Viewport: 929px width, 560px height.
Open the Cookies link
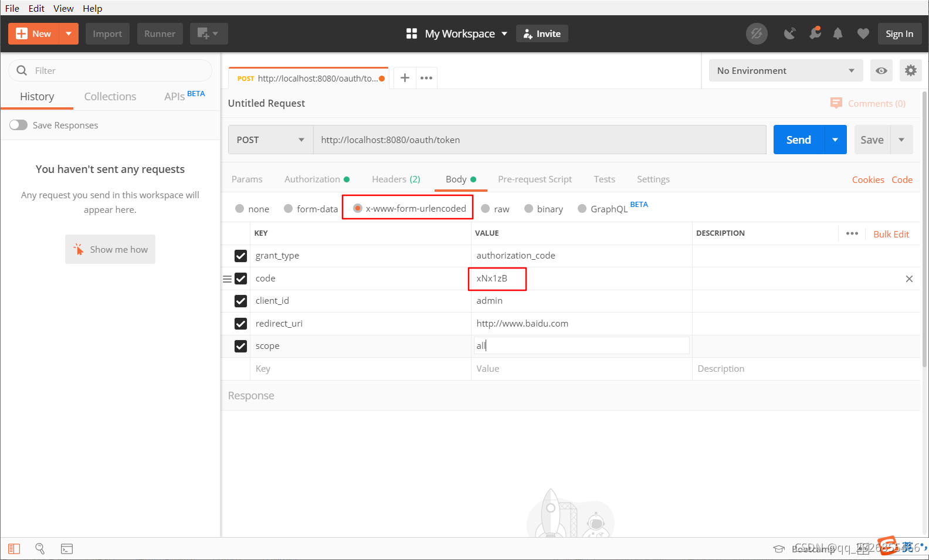click(868, 180)
